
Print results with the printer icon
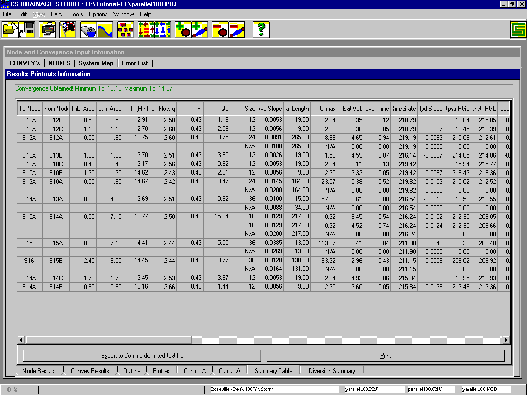48,30
